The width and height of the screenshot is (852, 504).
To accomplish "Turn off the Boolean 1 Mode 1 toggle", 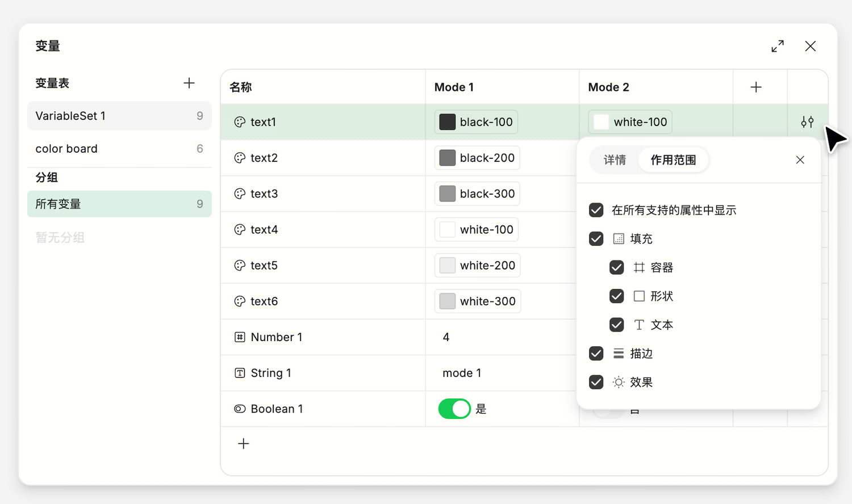I will click(x=454, y=409).
